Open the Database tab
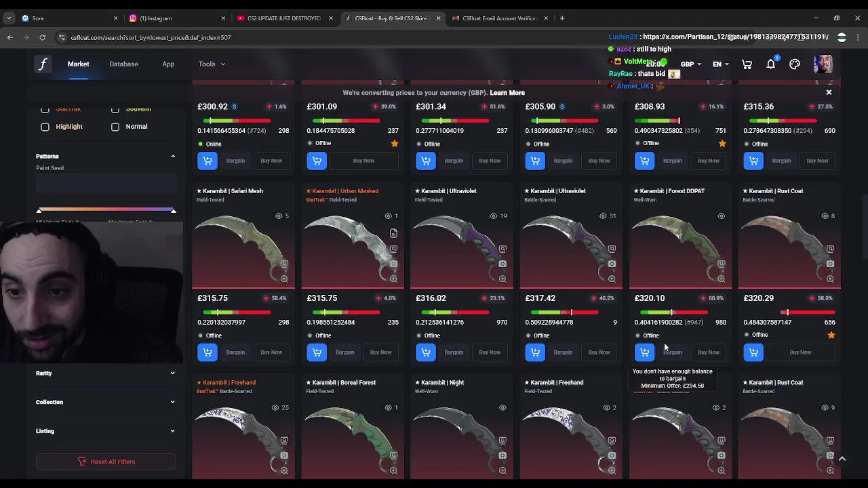 click(x=123, y=64)
